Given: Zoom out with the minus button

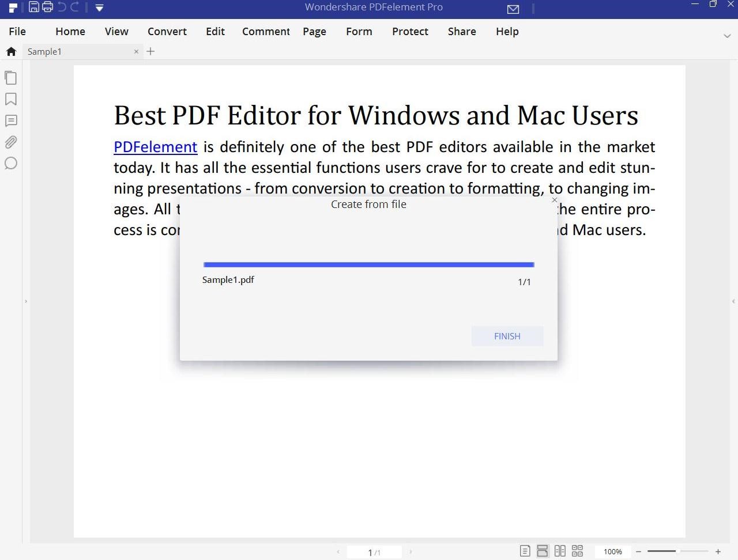Looking at the screenshot, I should [x=639, y=552].
